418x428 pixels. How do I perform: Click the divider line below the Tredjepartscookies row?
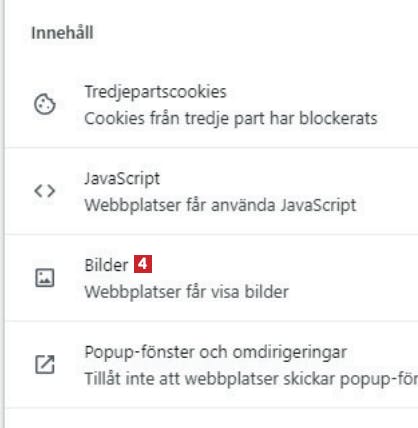(211, 147)
